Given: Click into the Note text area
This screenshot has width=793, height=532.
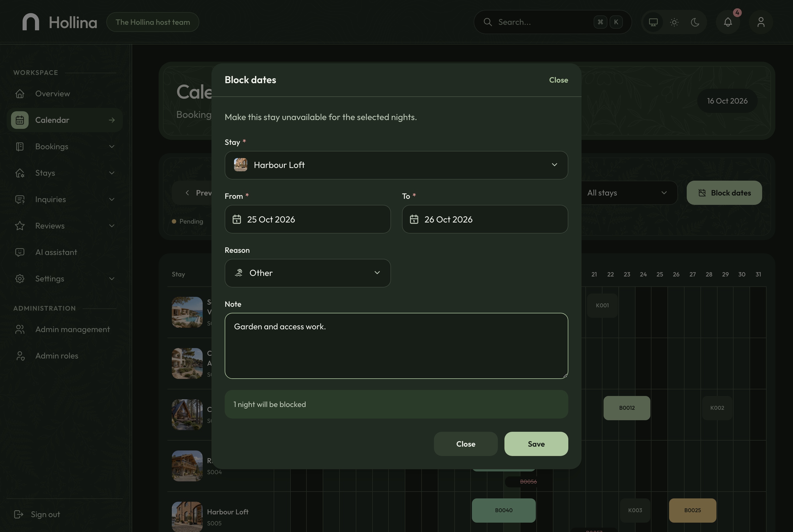Looking at the screenshot, I should (396, 346).
